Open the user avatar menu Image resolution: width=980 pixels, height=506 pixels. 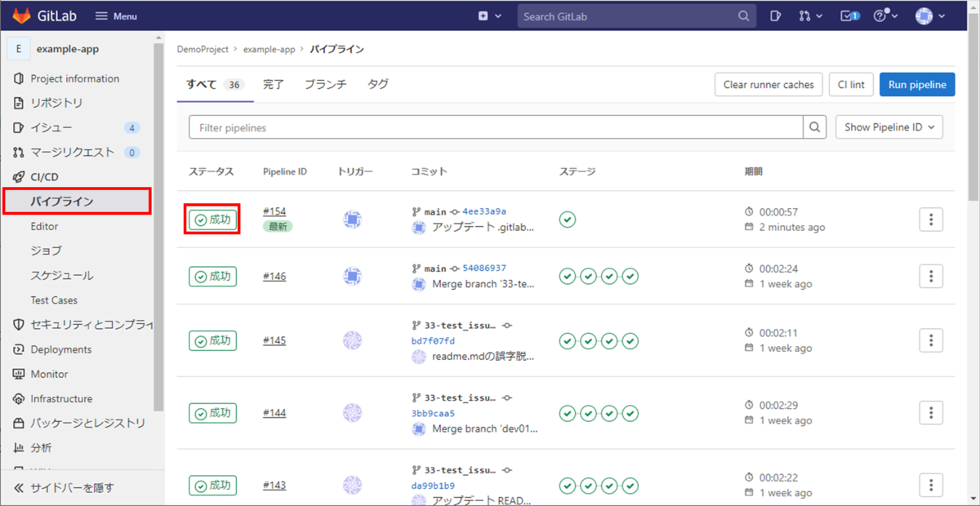pos(930,16)
